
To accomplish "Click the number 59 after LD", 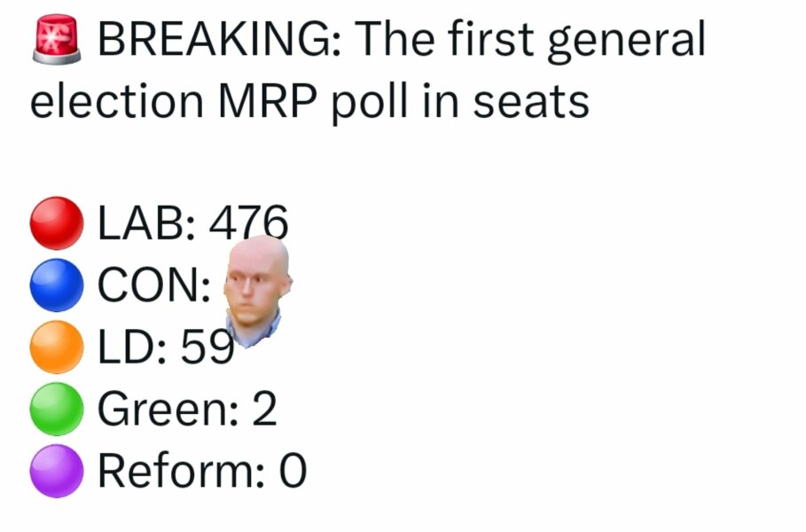I will (x=207, y=348).
